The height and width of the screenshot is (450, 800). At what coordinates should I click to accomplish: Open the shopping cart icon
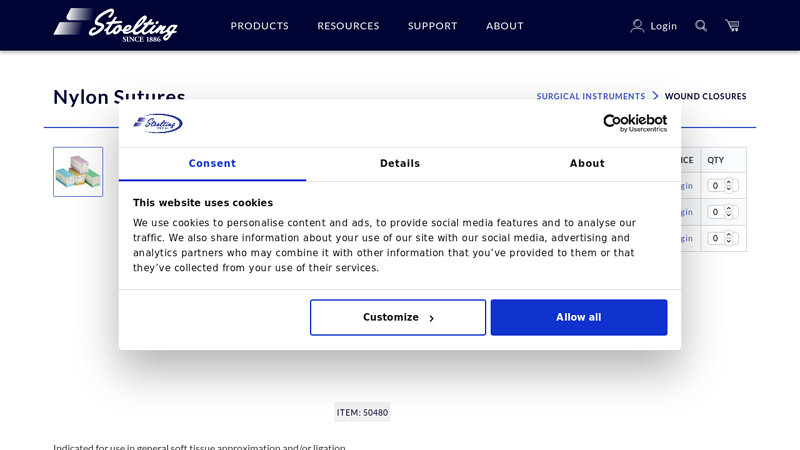[732, 26]
